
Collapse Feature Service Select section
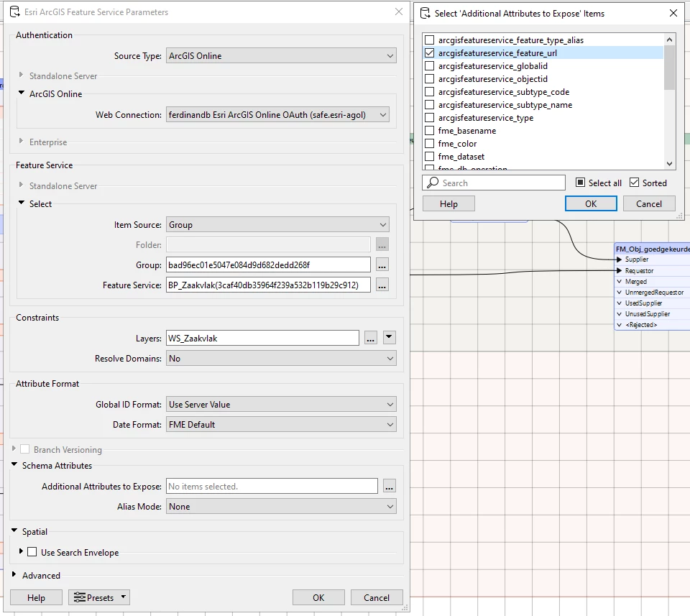(x=21, y=203)
